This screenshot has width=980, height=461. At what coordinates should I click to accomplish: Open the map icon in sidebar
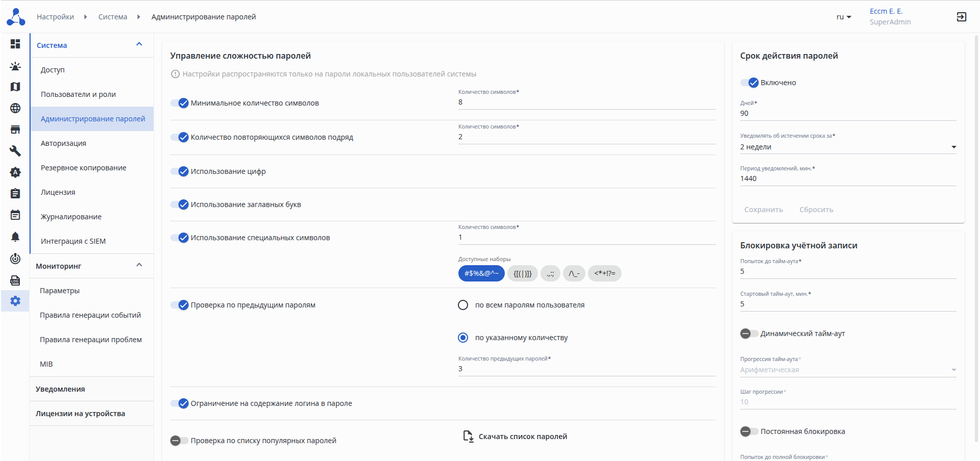point(15,87)
